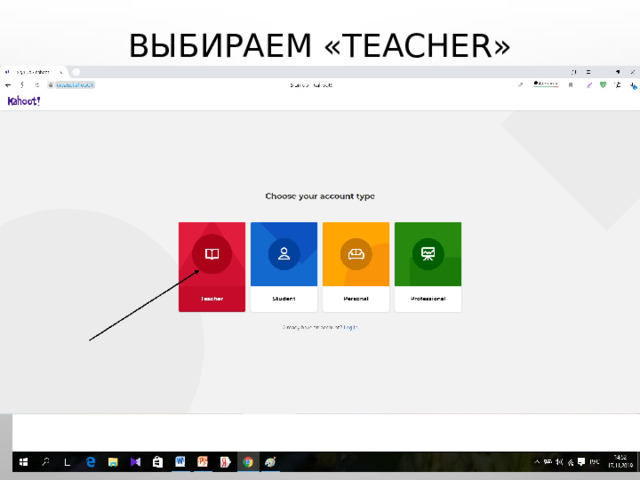Screen dimensions: 640x480
Task: Open the taskbar clock and date
Action: (x=621, y=462)
